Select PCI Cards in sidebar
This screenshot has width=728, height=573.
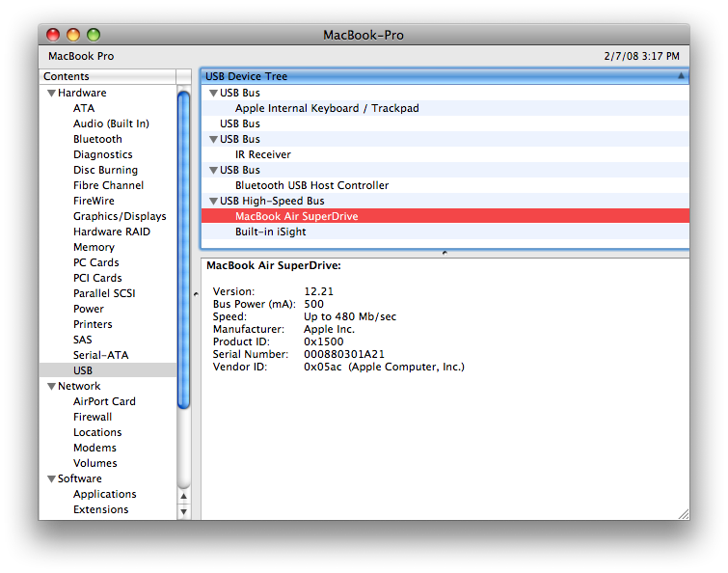point(97,278)
